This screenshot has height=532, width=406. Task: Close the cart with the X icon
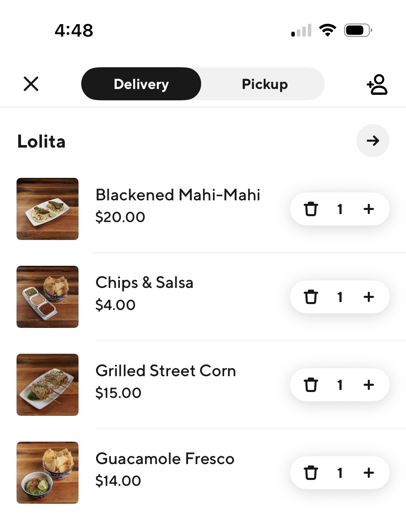(x=31, y=84)
